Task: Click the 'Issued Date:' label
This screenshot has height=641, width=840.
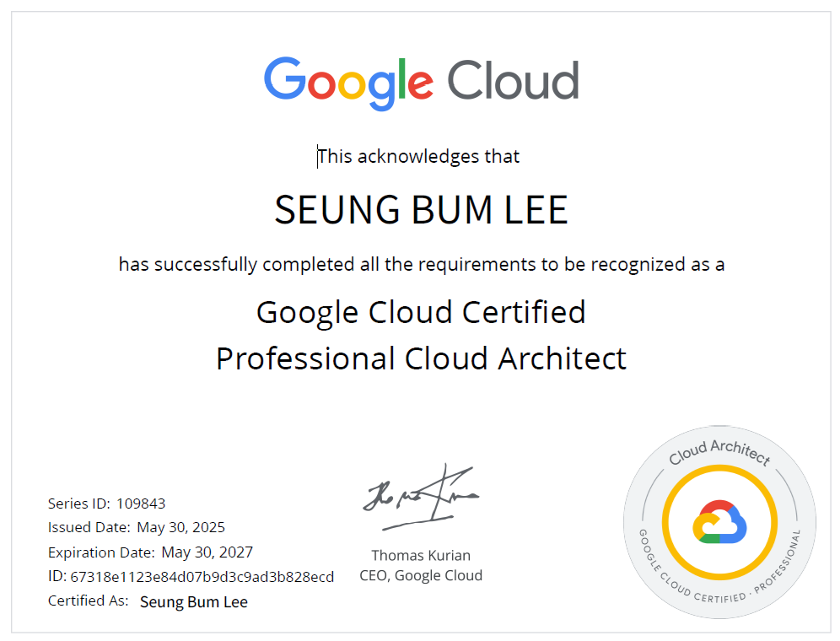Action: point(89,528)
